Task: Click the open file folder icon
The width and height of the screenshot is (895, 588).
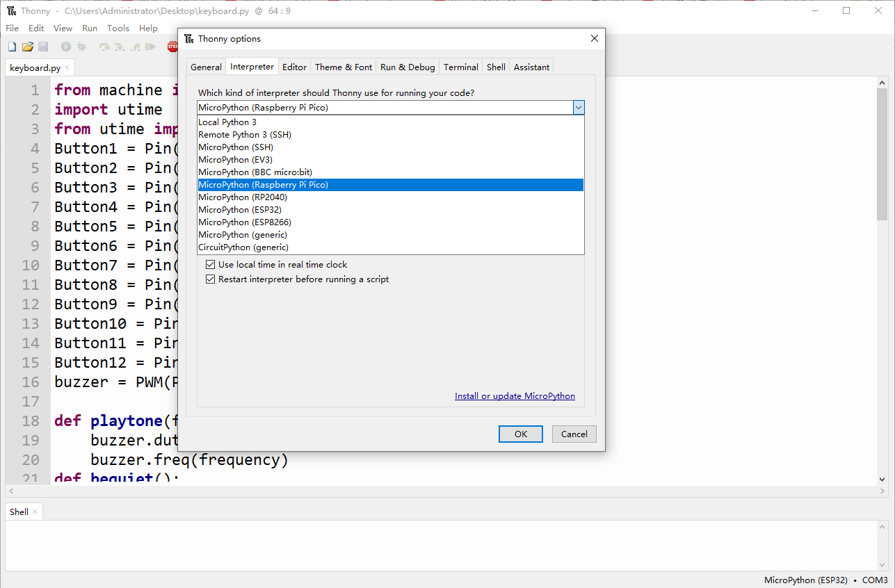Action: pos(28,47)
